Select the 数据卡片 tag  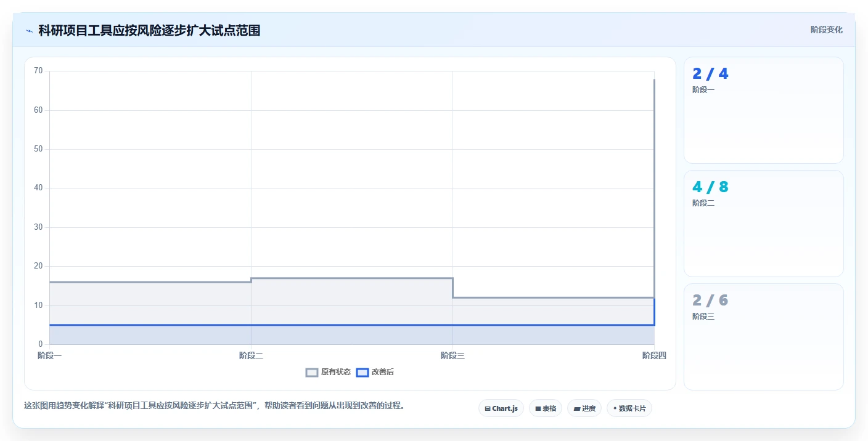click(629, 408)
